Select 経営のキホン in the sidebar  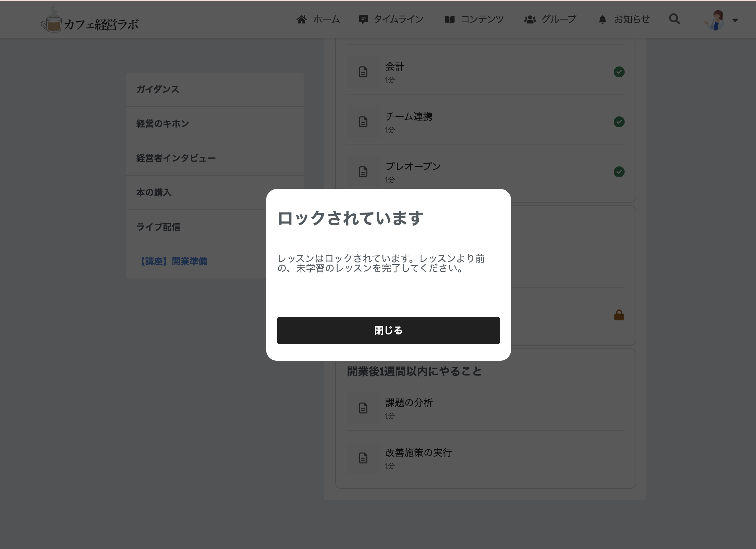click(214, 124)
